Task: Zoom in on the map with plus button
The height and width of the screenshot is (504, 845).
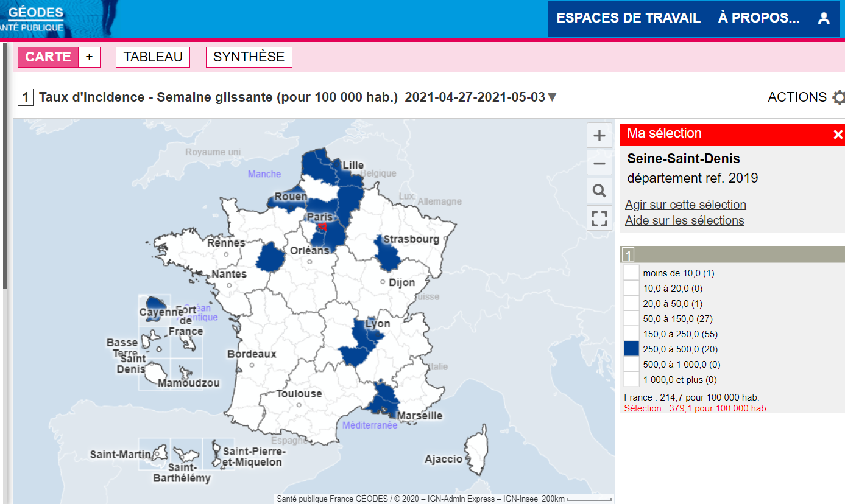Action: (599, 135)
